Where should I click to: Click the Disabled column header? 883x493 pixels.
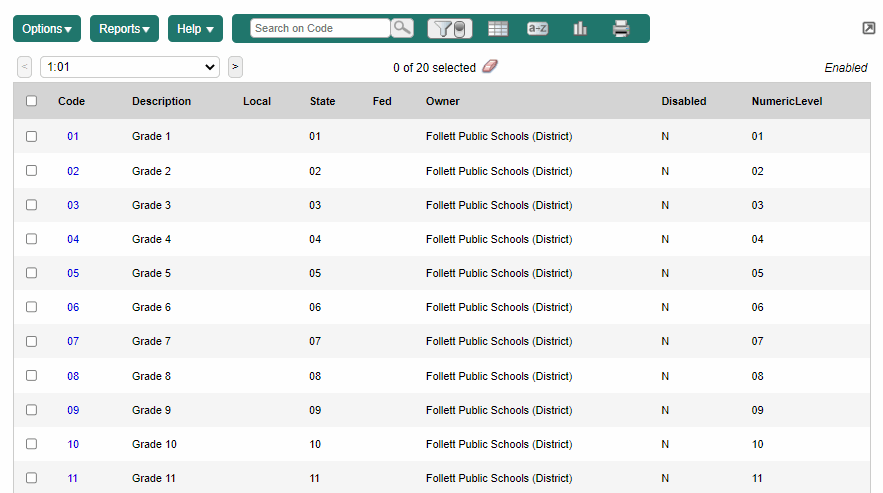coord(684,101)
